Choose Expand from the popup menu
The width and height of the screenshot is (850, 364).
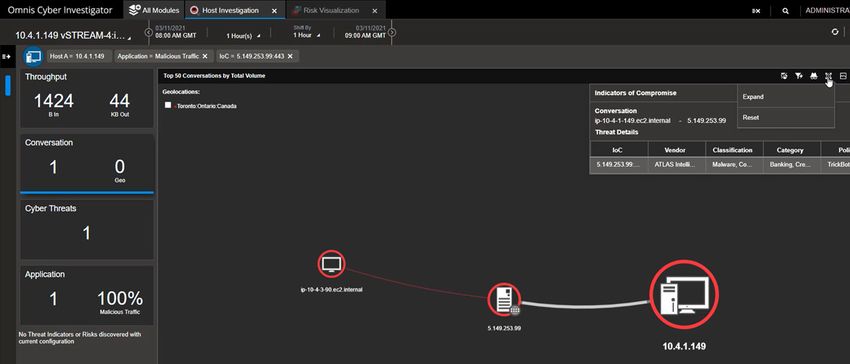tap(785, 97)
